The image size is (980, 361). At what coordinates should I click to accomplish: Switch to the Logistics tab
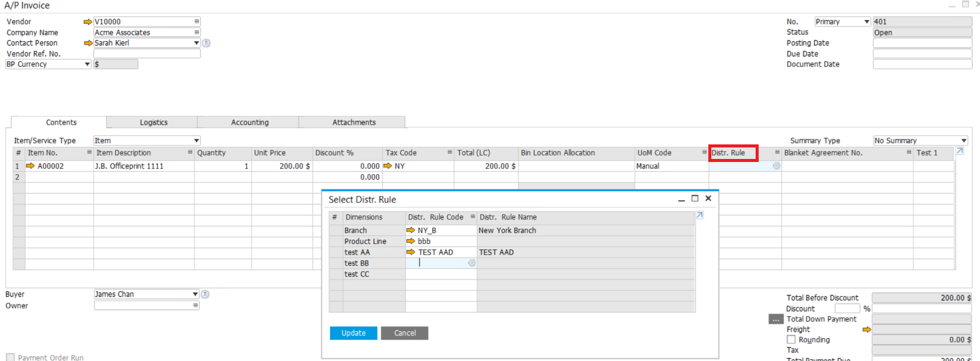click(x=153, y=123)
